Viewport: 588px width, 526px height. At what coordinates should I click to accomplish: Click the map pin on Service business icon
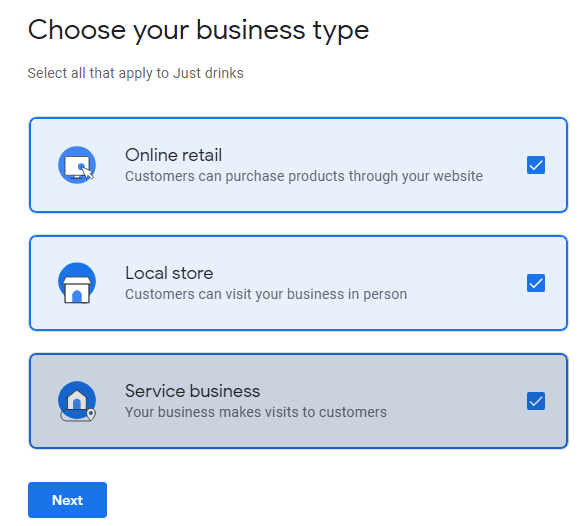tap(91, 414)
